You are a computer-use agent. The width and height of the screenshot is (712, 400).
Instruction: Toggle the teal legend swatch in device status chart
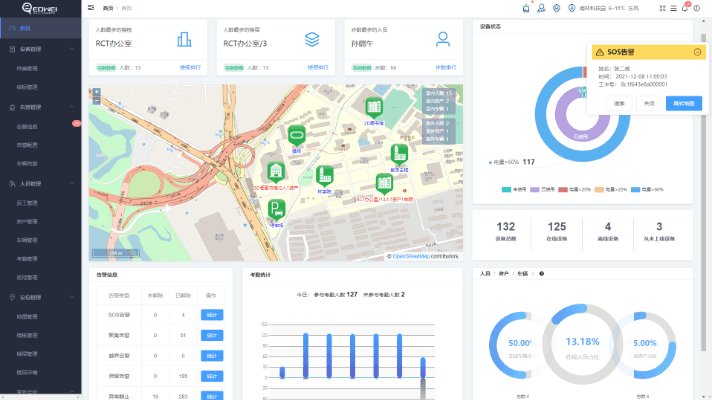[x=506, y=189]
